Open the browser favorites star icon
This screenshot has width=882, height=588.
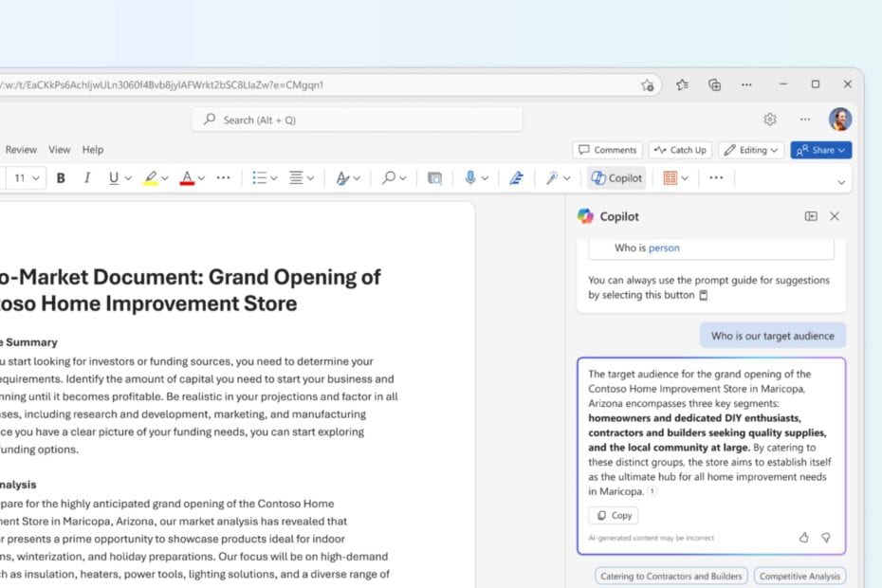(682, 85)
